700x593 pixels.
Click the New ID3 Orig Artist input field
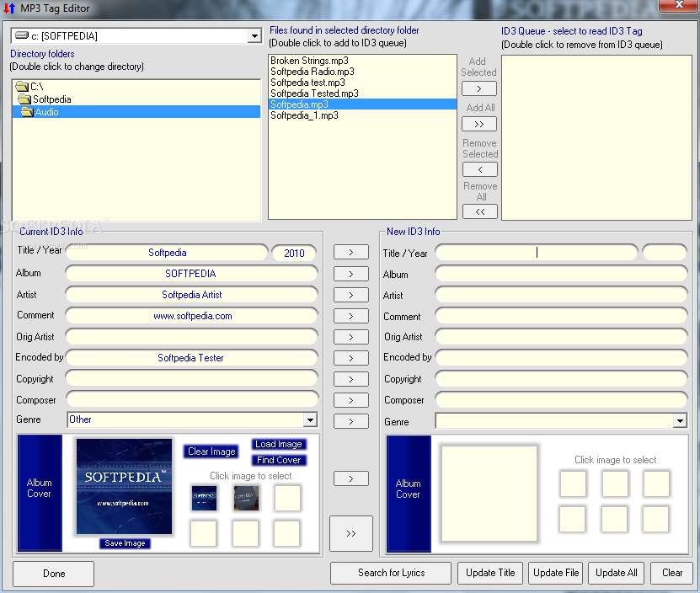562,337
